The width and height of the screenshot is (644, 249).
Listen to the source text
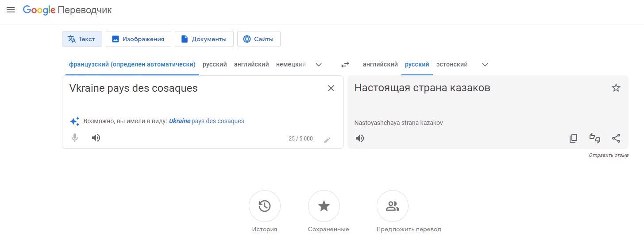96,138
